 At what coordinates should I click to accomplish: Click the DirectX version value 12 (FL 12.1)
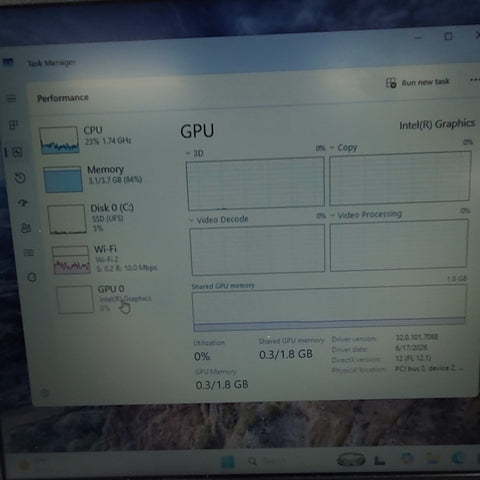[x=413, y=358]
